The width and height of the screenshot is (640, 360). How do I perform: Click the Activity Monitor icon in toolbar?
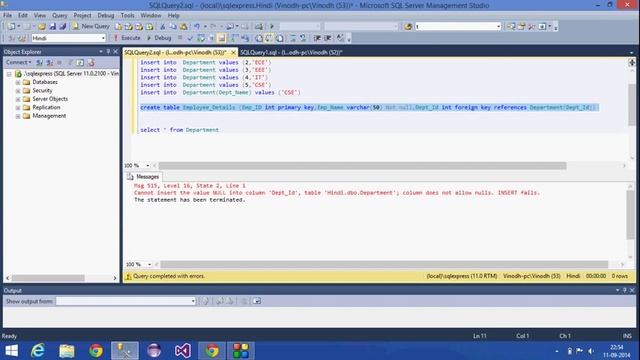click(x=258, y=27)
